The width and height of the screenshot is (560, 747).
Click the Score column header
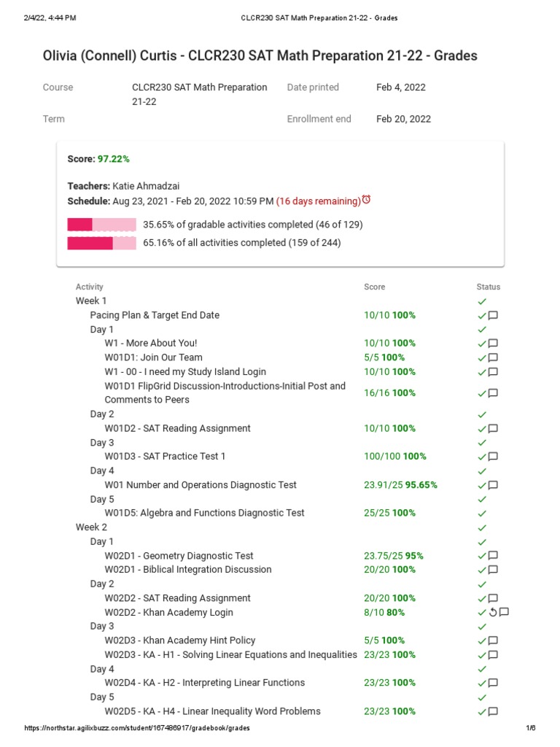tap(375, 287)
